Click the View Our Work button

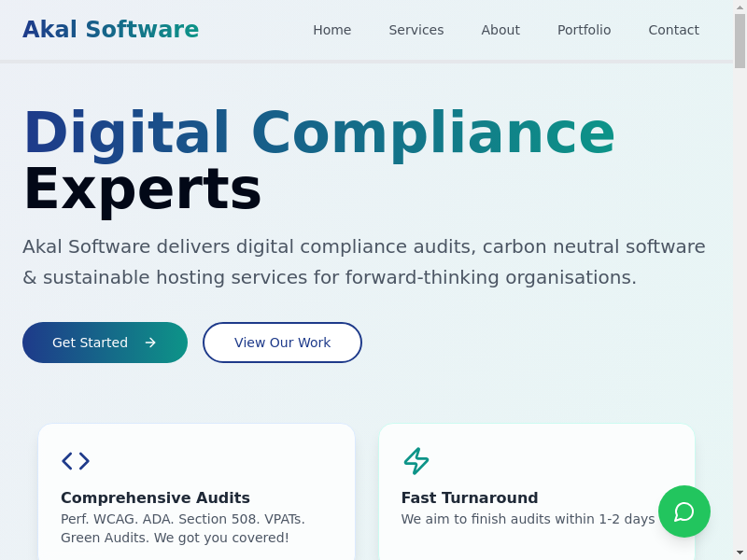[x=282, y=343]
